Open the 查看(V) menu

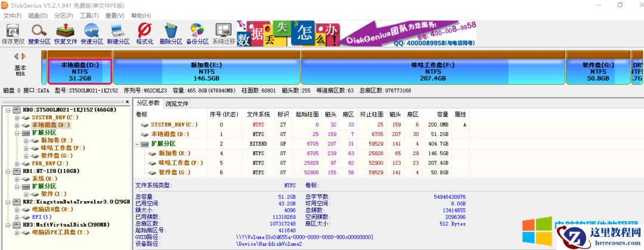pos(115,16)
